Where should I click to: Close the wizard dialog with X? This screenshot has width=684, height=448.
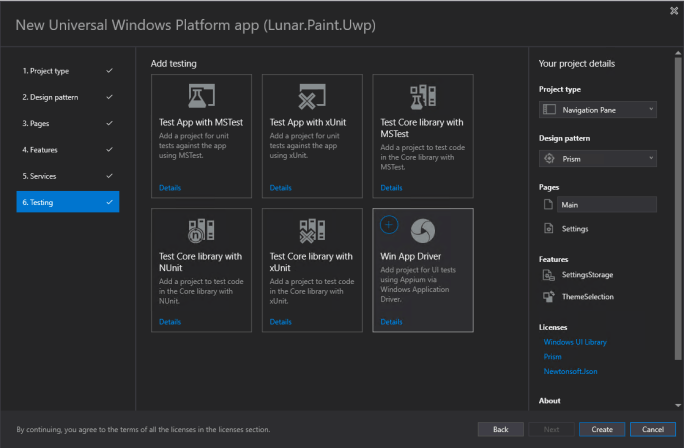coord(674,11)
